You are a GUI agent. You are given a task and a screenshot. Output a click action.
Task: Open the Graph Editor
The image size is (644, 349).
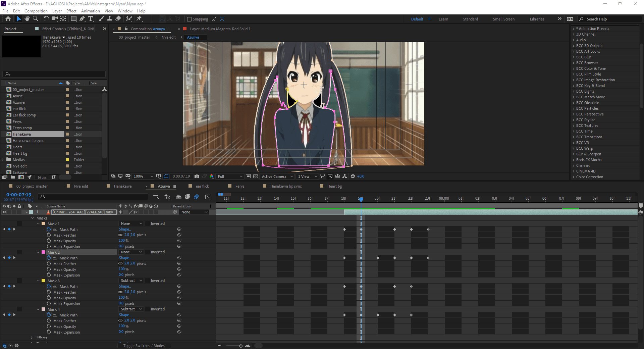[x=208, y=197]
